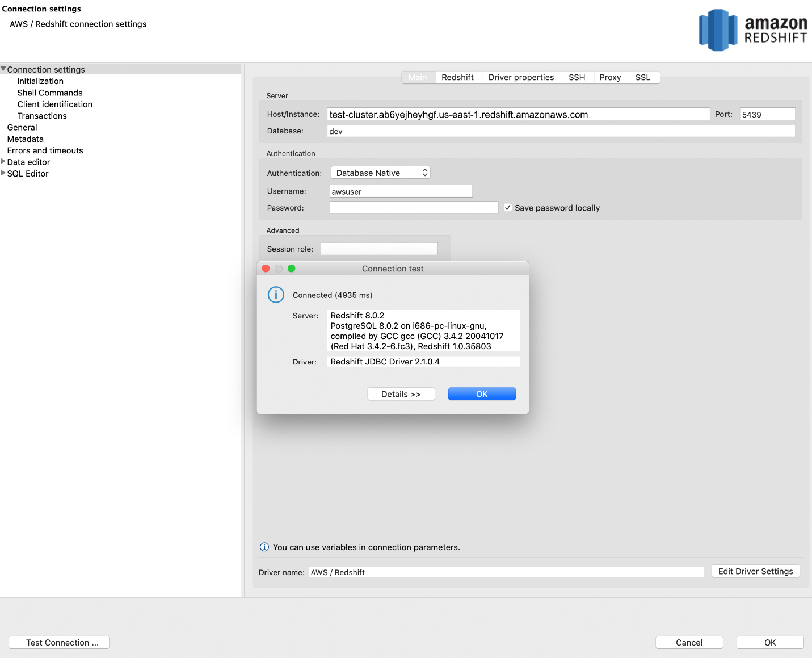This screenshot has width=812, height=658.
Task: Select Client identification in the tree
Action: coord(55,104)
